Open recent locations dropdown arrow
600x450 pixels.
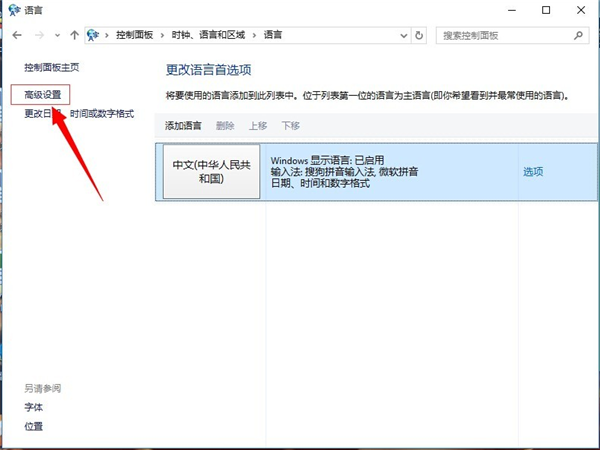tap(56, 35)
